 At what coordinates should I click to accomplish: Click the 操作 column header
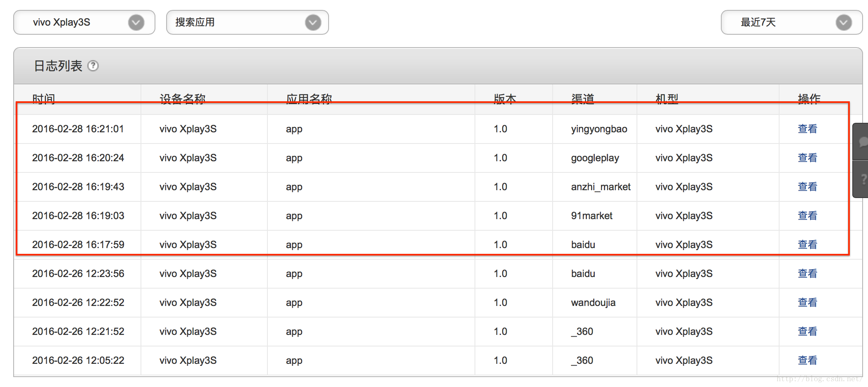click(809, 99)
